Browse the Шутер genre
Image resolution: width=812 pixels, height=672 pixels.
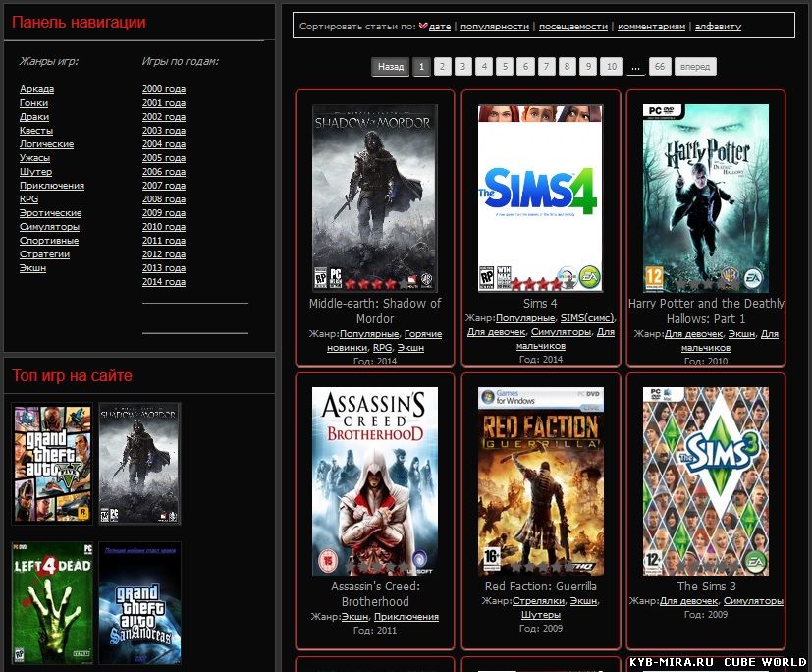[x=35, y=172]
